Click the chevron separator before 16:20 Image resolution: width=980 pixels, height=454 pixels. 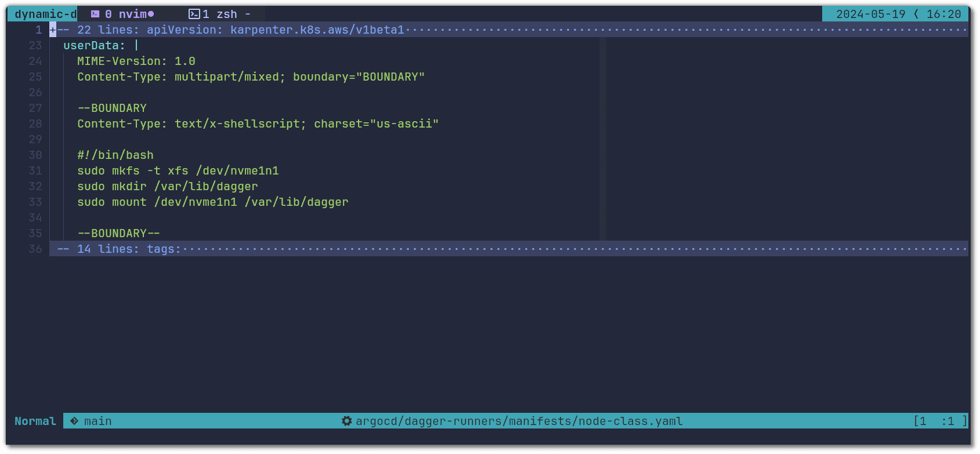[916, 14]
